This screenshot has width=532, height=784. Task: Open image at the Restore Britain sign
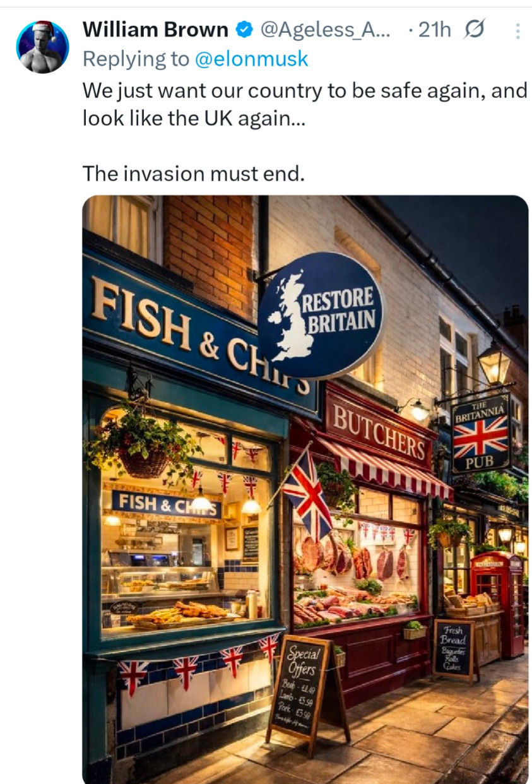click(321, 316)
